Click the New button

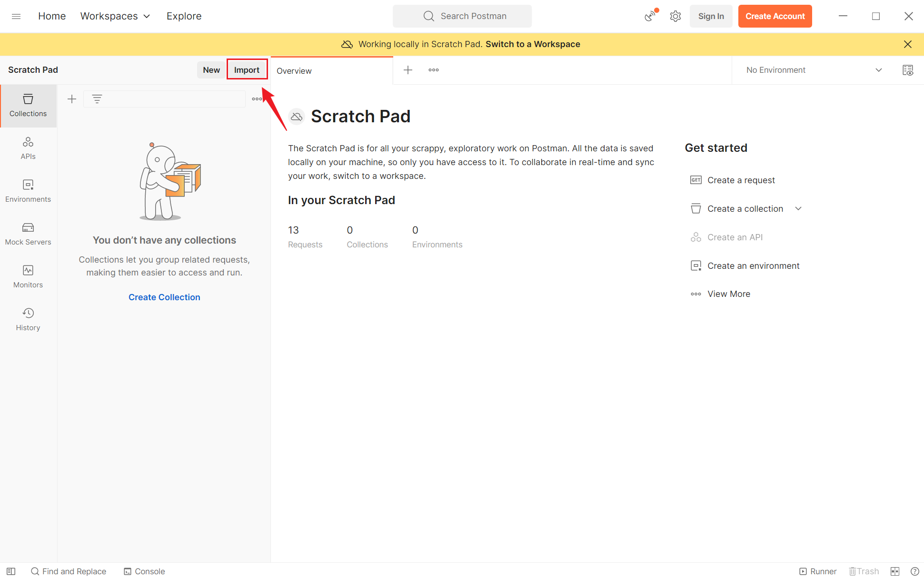click(x=211, y=70)
